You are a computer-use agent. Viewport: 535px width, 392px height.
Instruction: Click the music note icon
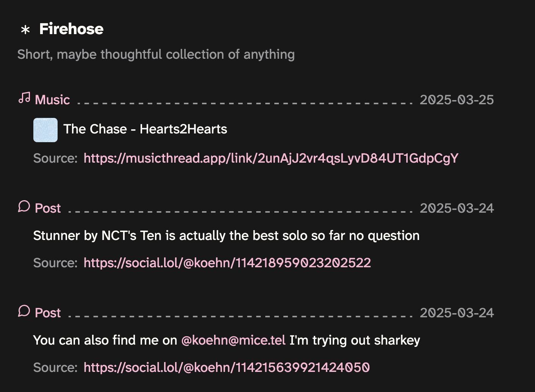tap(24, 98)
